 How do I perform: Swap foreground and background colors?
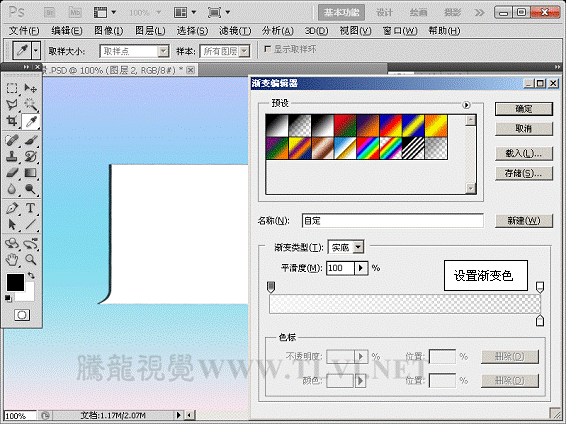[31, 276]
